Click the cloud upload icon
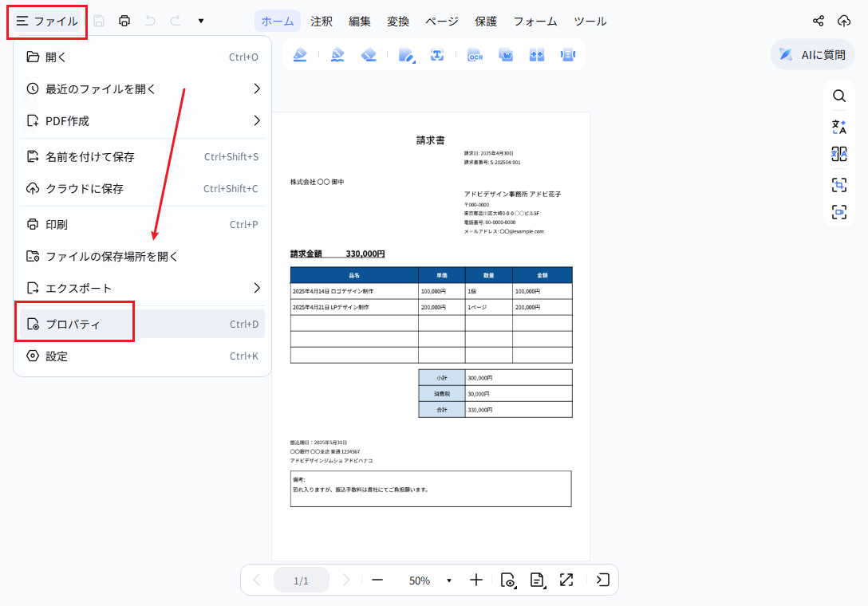 843,21
